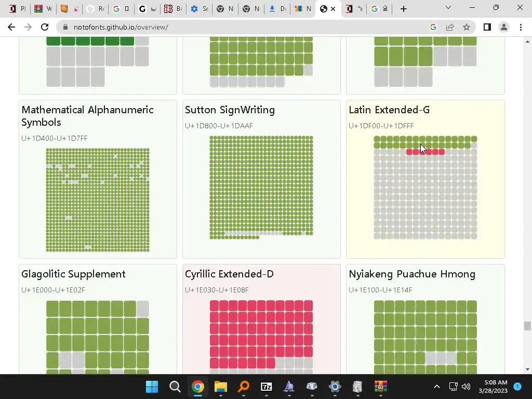Open 7-Zip from the taskbar
532x399 pixels.
[x=267, y=387]
